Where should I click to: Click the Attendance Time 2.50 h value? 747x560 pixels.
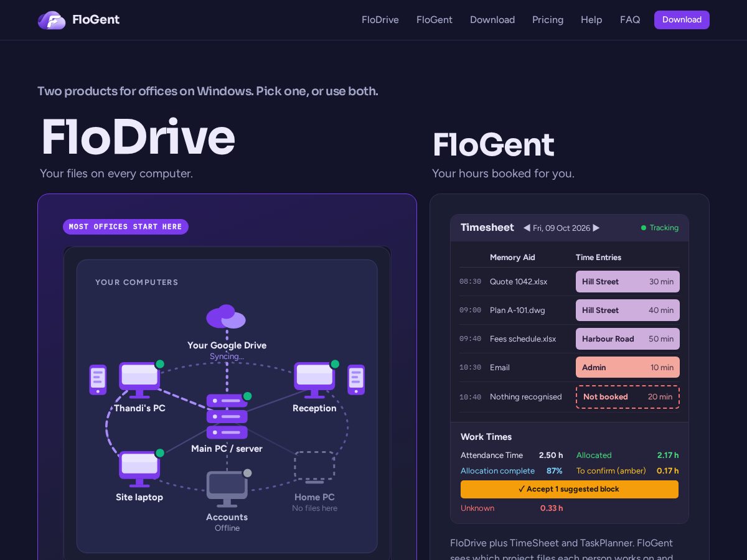click(551, 455)
